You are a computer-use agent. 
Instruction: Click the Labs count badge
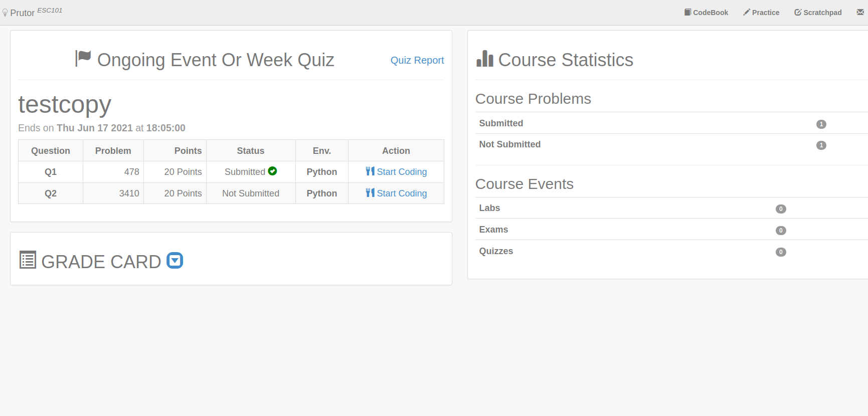pos(781,209)
